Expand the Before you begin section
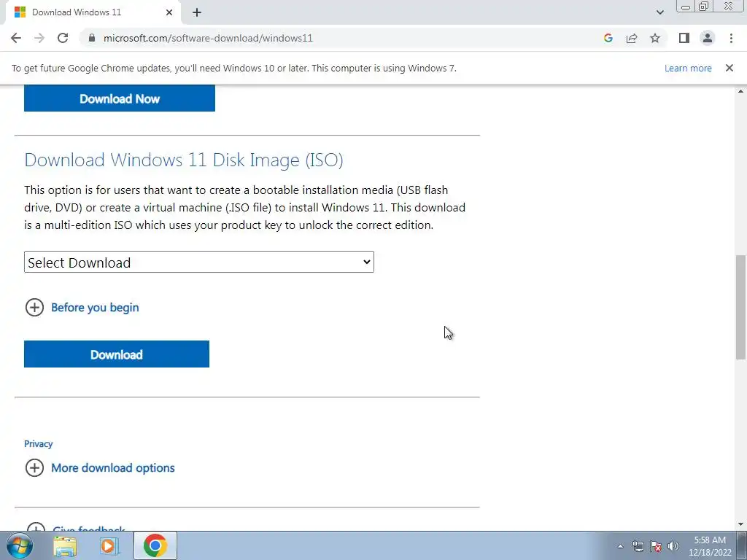747x560 pixels. coord(82,308)
